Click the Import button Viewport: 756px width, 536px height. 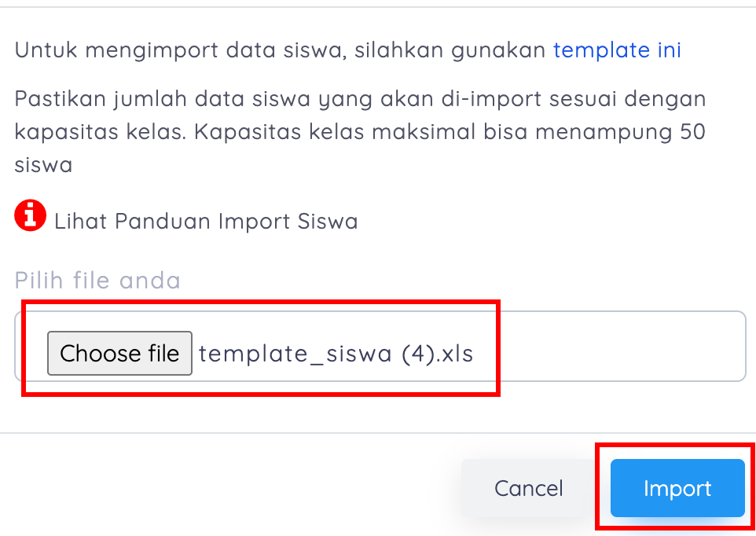(677, 488)
